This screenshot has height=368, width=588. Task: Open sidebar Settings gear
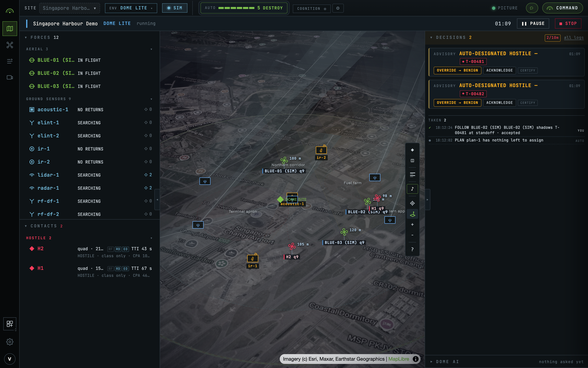point(10,342)
